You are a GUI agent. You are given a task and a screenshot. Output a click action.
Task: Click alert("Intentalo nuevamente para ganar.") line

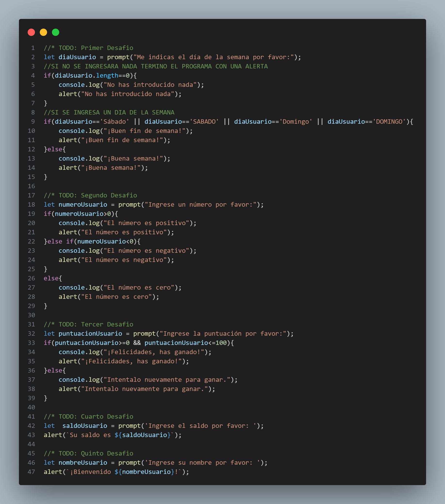point(137,389)
